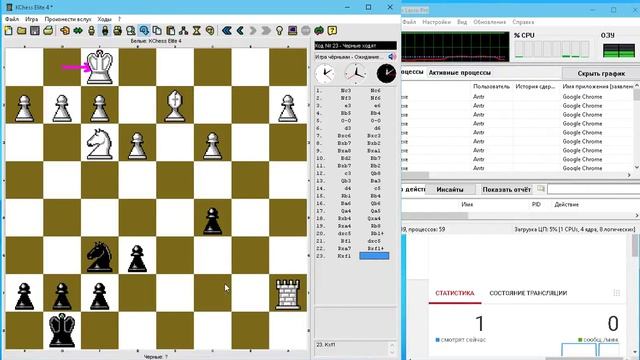Screen dimensions: 640x360
Task: Click the new game toolbar icon
Action: tap(9, 31)
